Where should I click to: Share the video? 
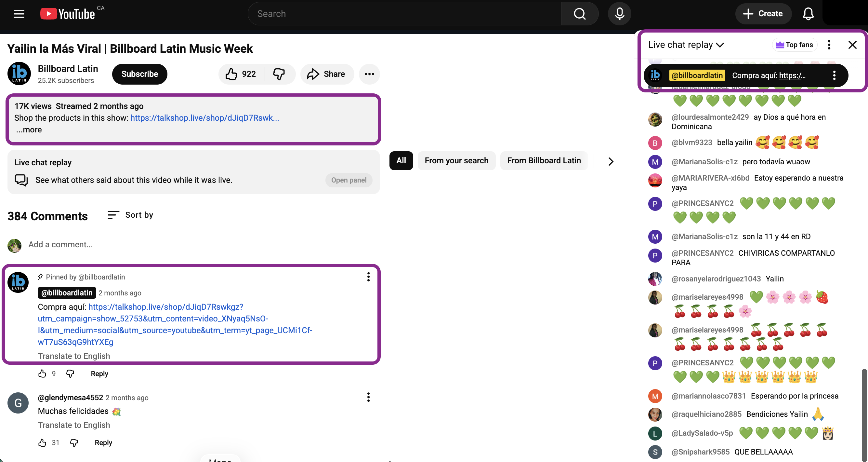(326, 74)
